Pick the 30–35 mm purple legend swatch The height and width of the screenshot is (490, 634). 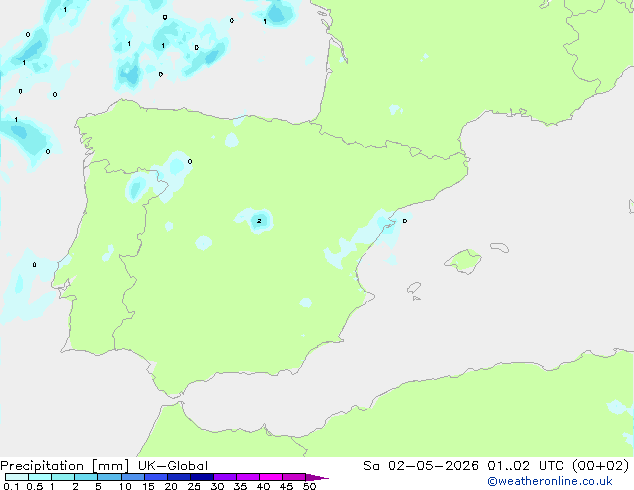pyautogui.click(x=224, y=477)
